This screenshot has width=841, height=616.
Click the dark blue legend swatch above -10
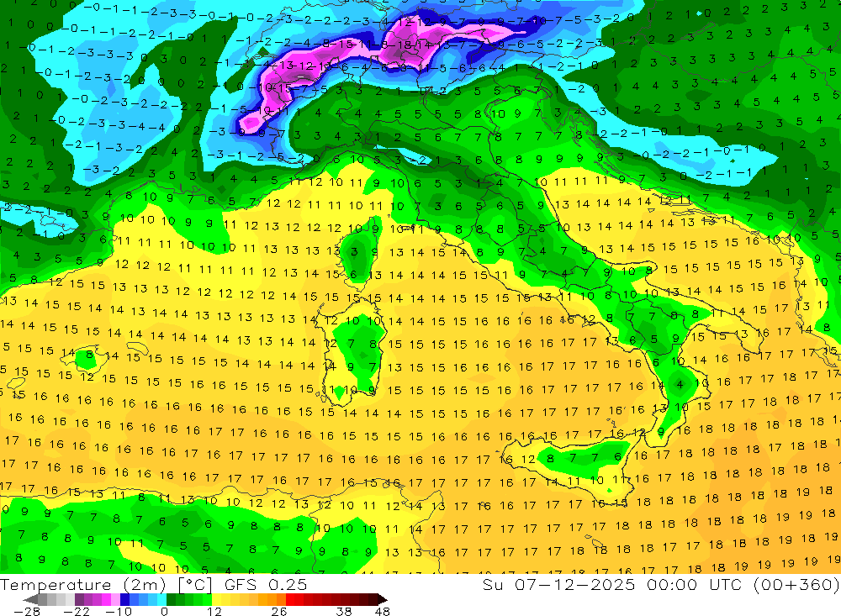click(124, 599)
